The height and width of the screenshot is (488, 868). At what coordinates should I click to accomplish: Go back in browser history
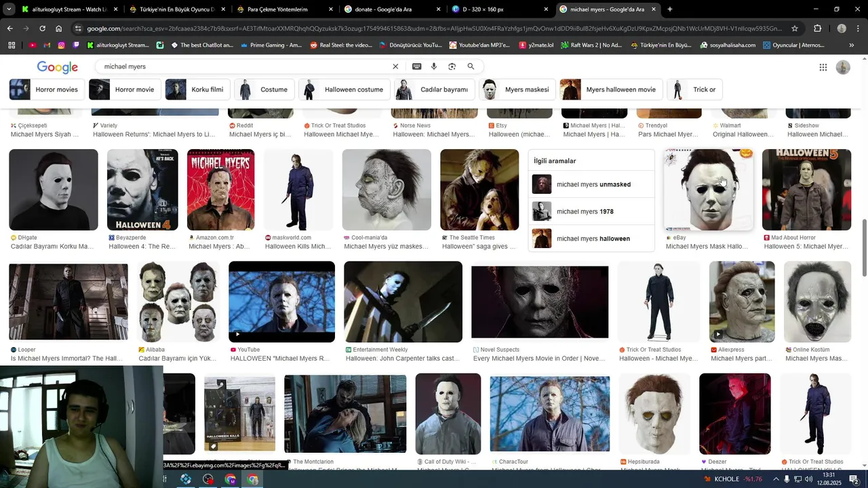9,28
